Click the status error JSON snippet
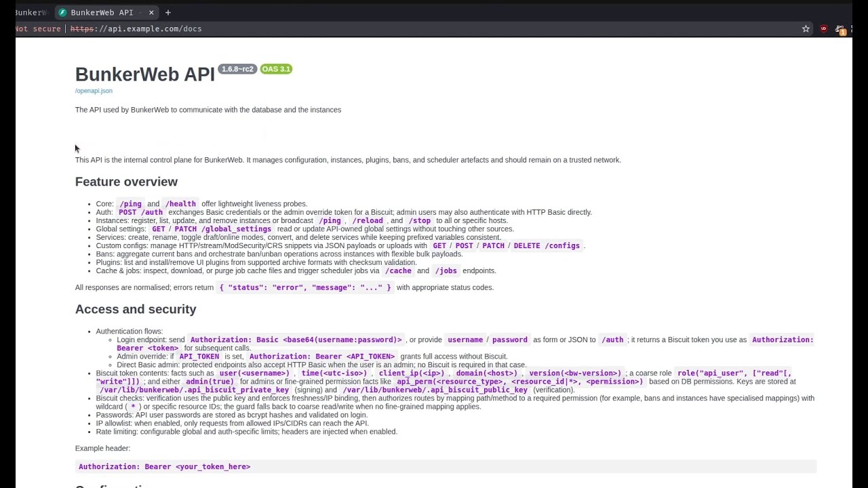Screen dimensions: 868x488 click(x=305, y=287)
